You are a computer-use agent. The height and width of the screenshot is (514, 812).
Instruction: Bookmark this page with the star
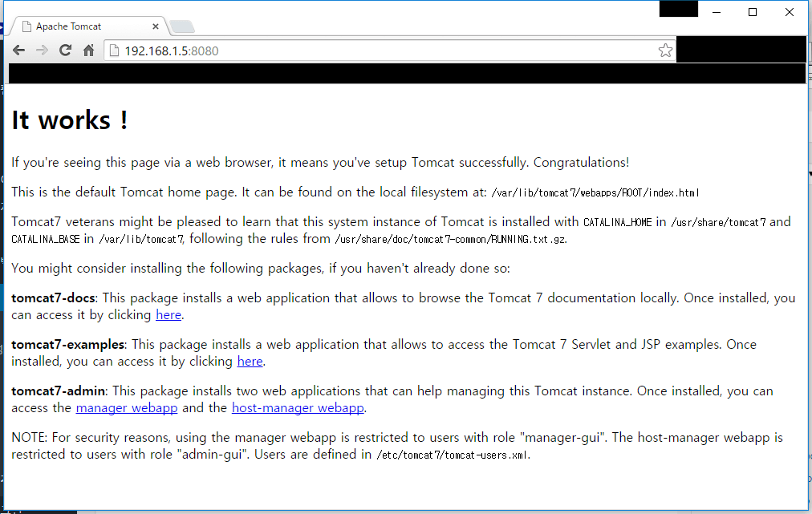(x=665, y=51)
